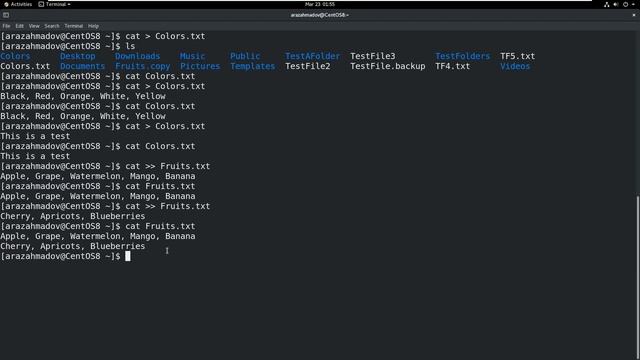This screenshot has width=640, height=360.
Task: Open the Search menu
Action: click(52, 26)
